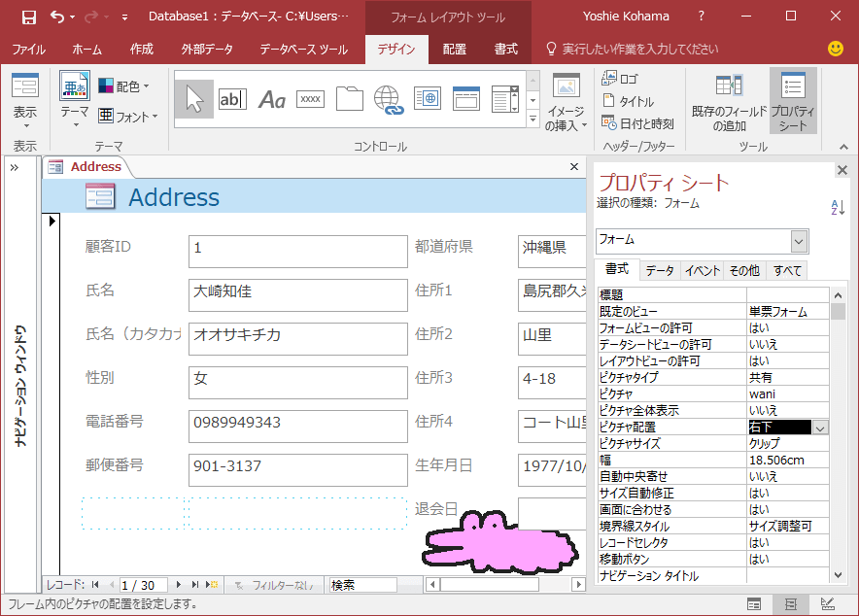Undo the last action
Screen dimensions: 859x616
pyautogui.click(x=57, y=17)
